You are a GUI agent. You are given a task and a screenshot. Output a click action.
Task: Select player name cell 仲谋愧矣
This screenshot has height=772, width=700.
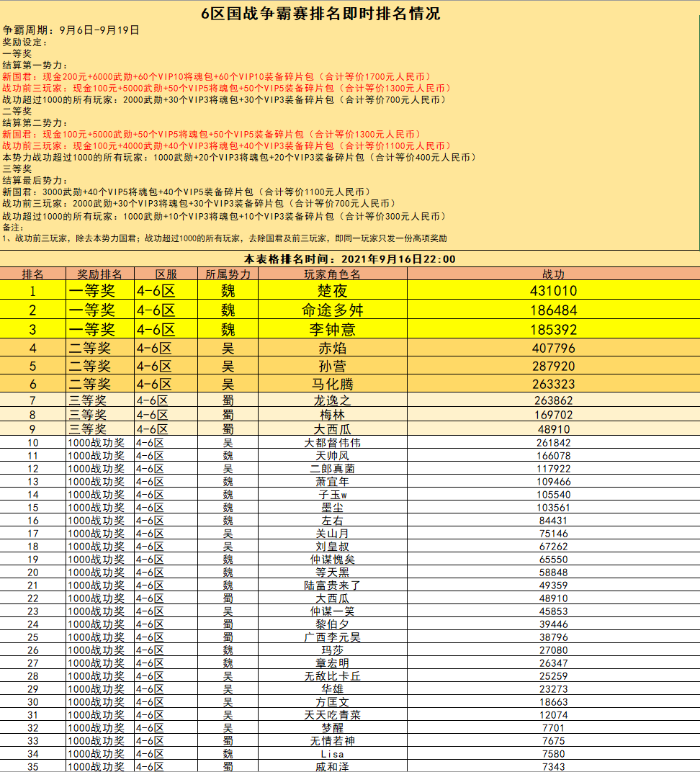[x=332, y=560]
